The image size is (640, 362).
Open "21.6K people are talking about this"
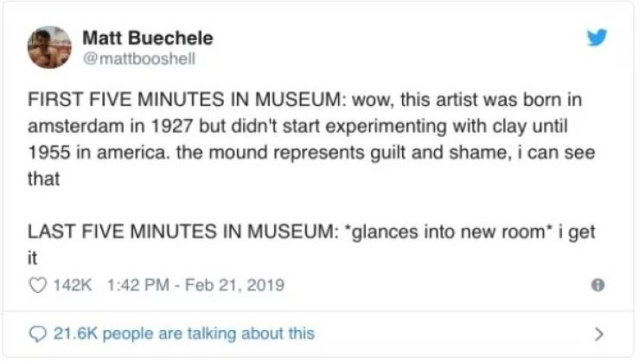pyautogui.click(x=184, y=333)
